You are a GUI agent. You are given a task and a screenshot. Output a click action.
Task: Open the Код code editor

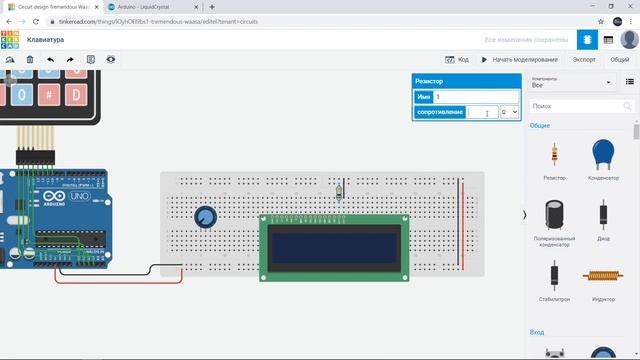457,60
